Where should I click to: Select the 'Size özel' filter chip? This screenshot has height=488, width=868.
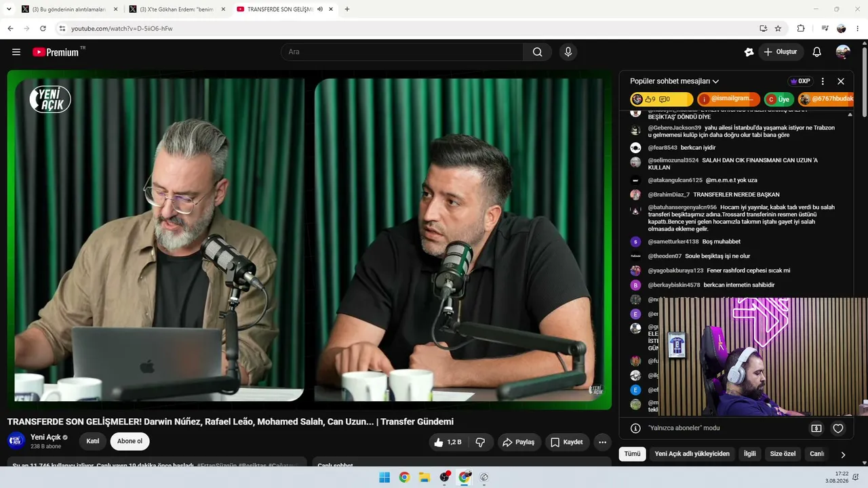(x=783, y=454)
